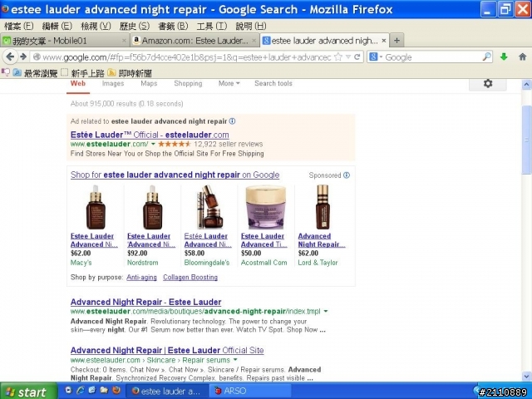Open the Anti-aging purpose link
This screenshot has width=532, height=399.
(x=141, y=277)
